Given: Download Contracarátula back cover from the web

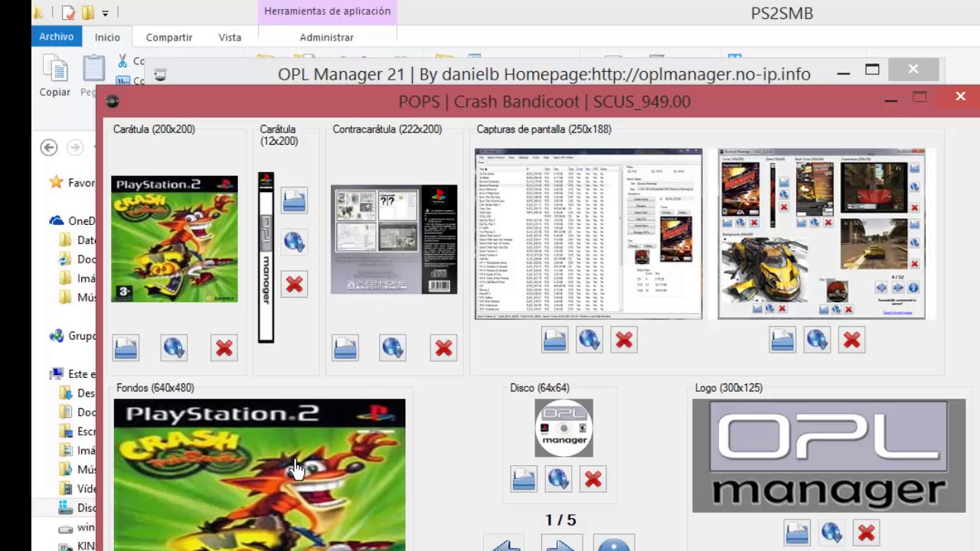Looking at the screenshot, I should pos(393,348).
